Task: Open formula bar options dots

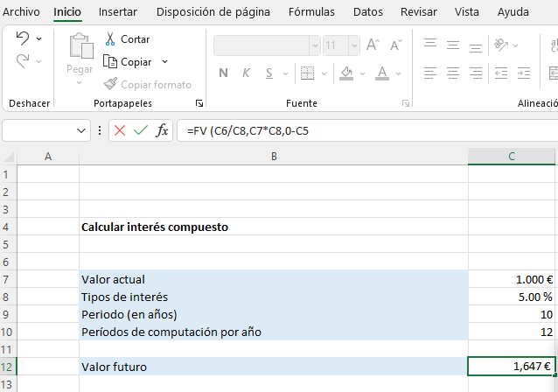Action: 100,130
